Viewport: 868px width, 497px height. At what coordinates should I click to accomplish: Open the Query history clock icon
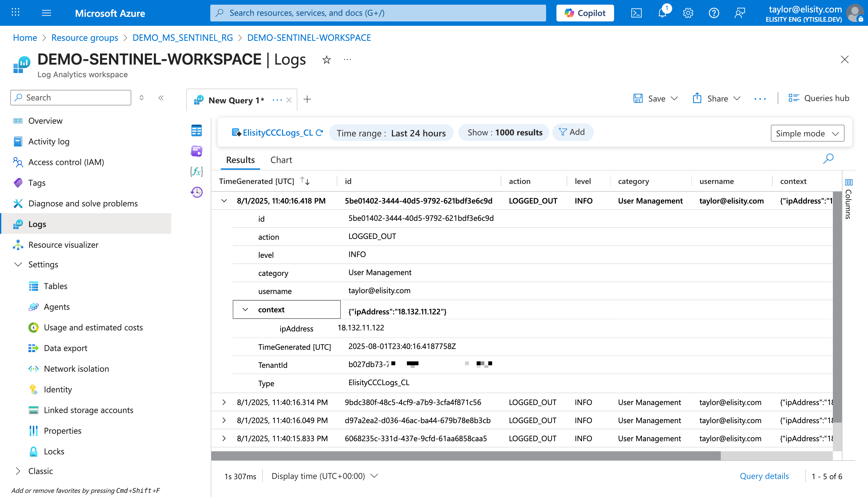(197, 192)
